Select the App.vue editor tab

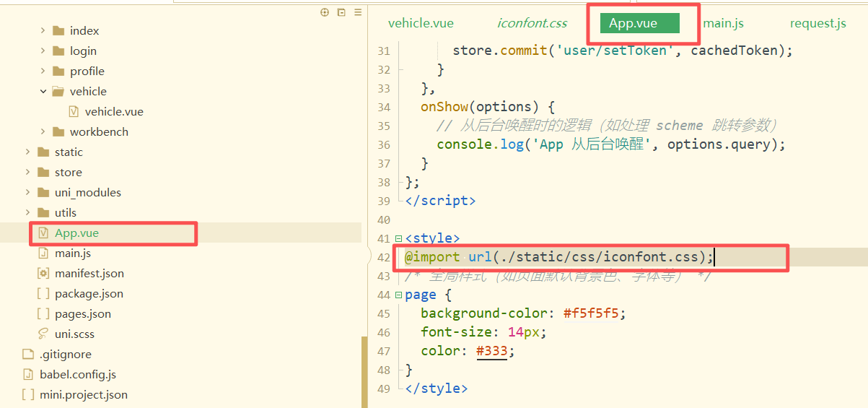point(640,23)
